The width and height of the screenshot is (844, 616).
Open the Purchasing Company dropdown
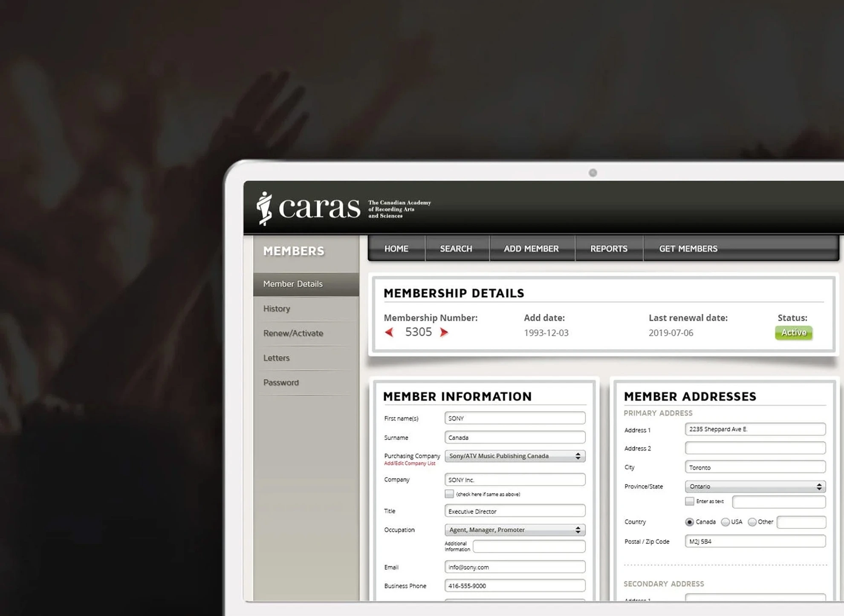[x=515, y=456]
